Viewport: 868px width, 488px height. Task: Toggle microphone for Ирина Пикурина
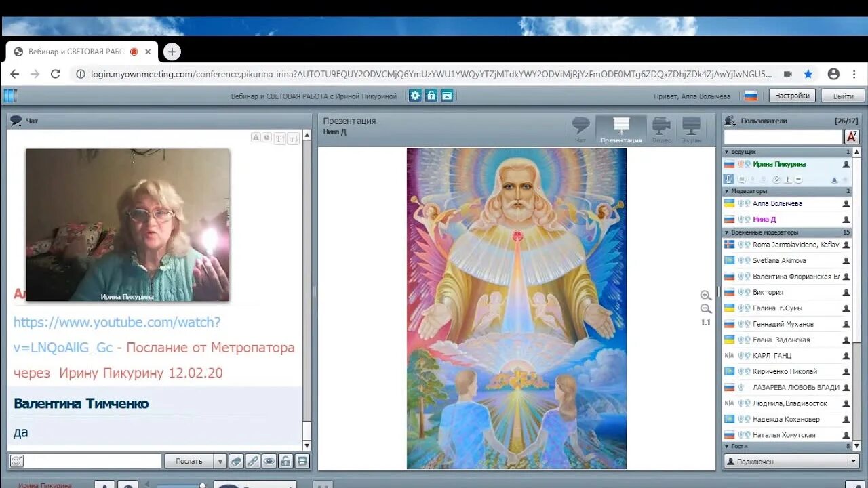(728, 179)
